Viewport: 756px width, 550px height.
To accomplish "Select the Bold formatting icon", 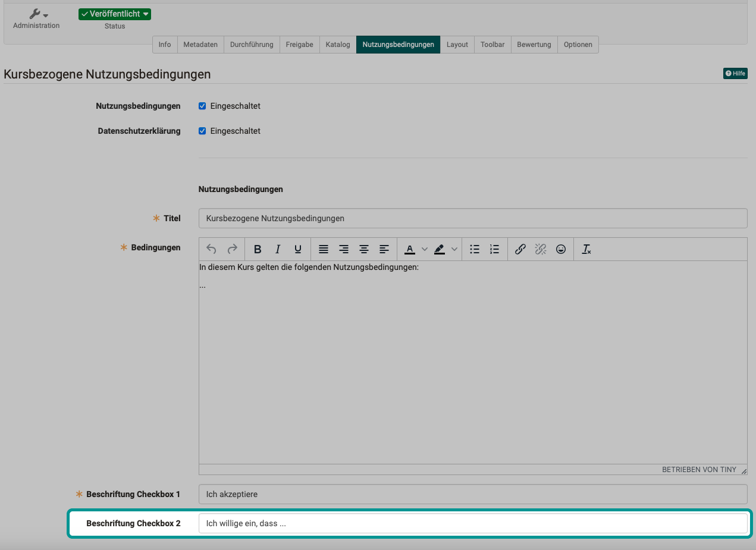I will point(257,249).
